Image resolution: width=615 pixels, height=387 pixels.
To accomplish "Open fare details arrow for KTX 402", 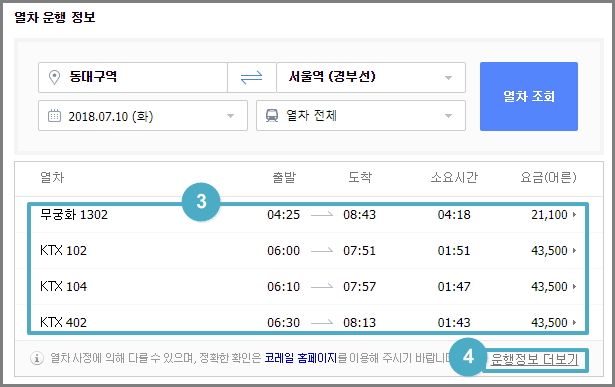I will coord(574,322).
